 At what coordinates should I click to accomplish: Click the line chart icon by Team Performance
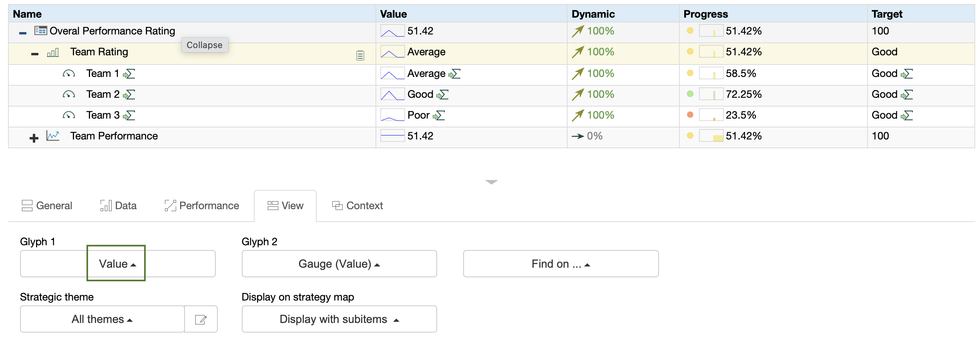pos(53,136)
